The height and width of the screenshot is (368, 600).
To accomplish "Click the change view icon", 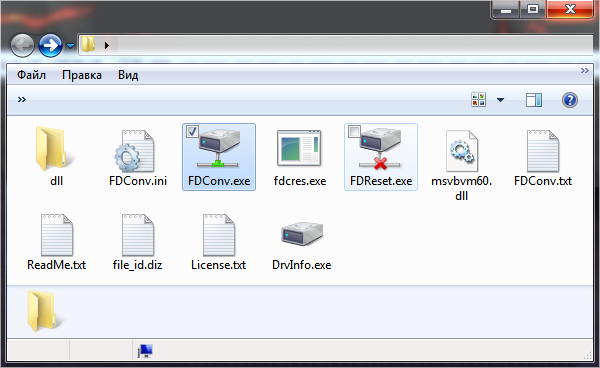I will tap(478, 100).
